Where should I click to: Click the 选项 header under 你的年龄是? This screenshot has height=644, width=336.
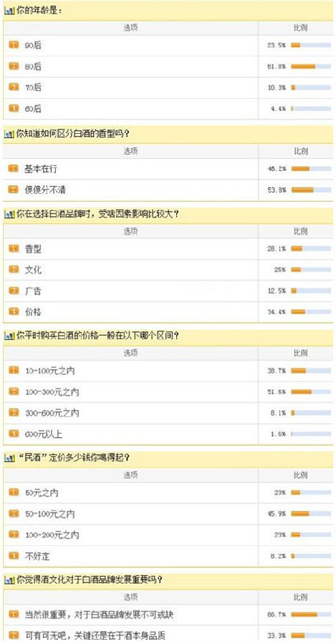[x=130, y=28]
